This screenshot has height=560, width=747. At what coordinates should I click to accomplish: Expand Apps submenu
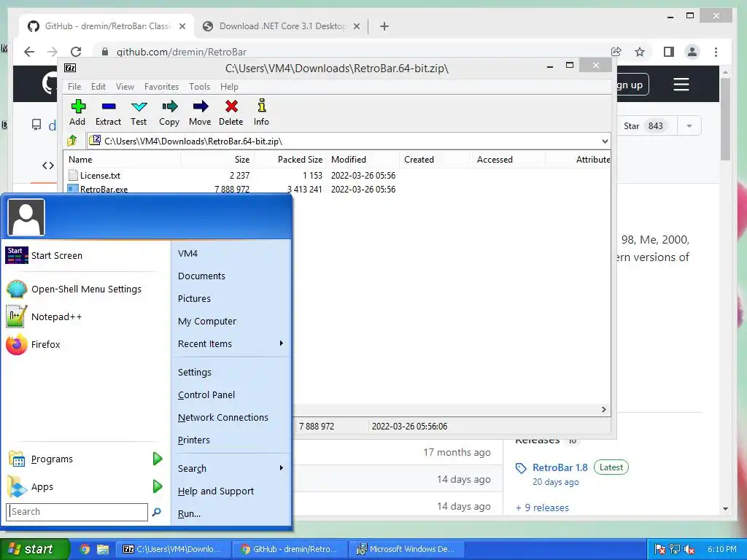(158, 486)
